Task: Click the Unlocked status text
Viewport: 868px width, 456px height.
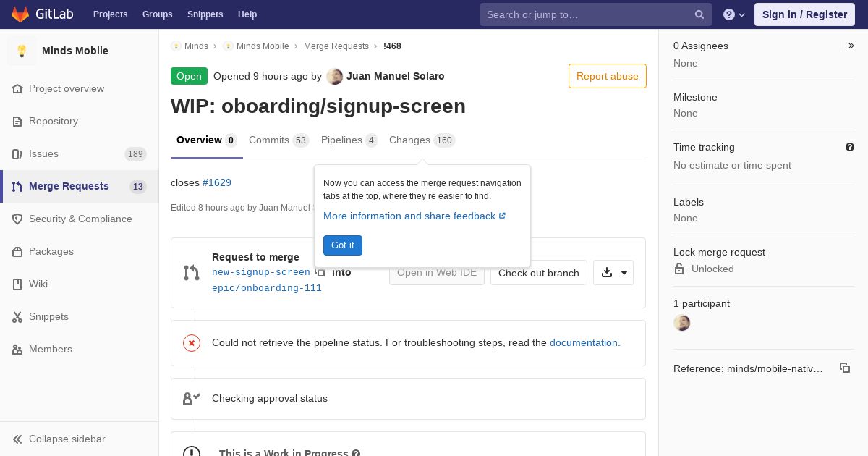Action: 712,269
